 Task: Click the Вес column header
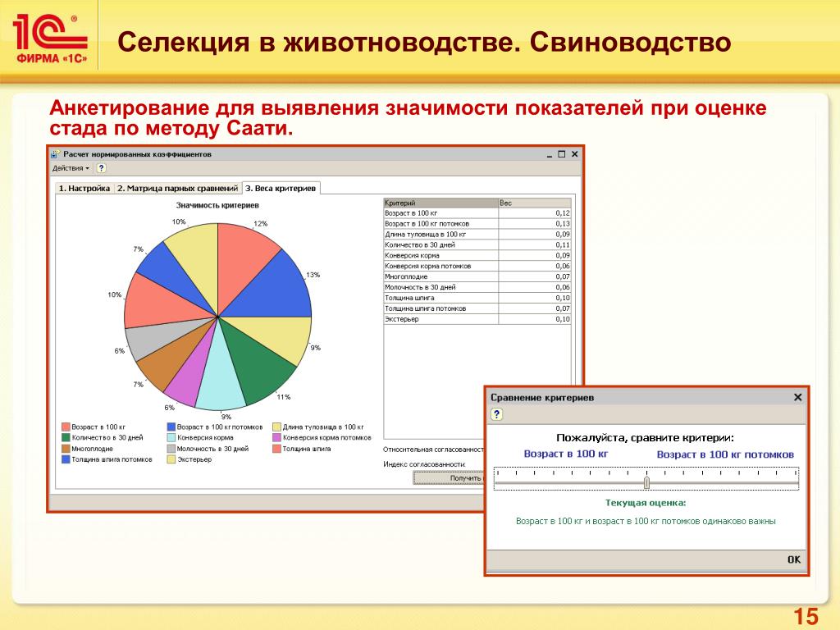[535, 203]
